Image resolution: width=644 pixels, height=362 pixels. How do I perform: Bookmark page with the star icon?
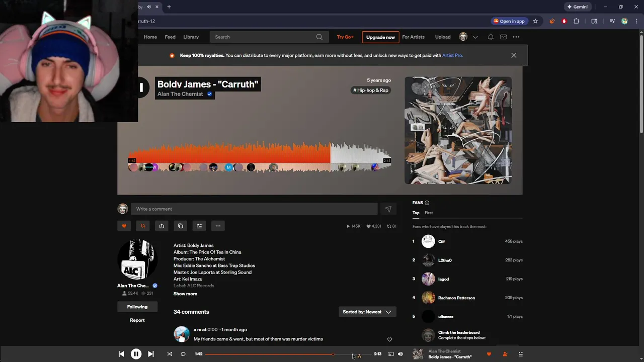point(535,21)
